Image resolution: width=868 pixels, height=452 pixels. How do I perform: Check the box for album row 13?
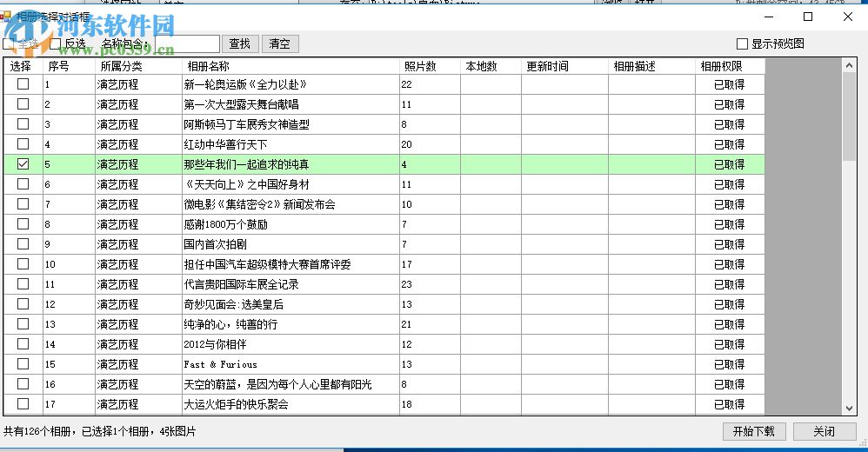point(23,323)
